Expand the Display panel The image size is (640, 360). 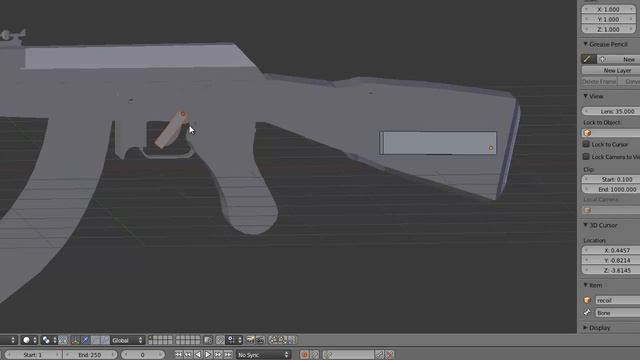point(585,328)
